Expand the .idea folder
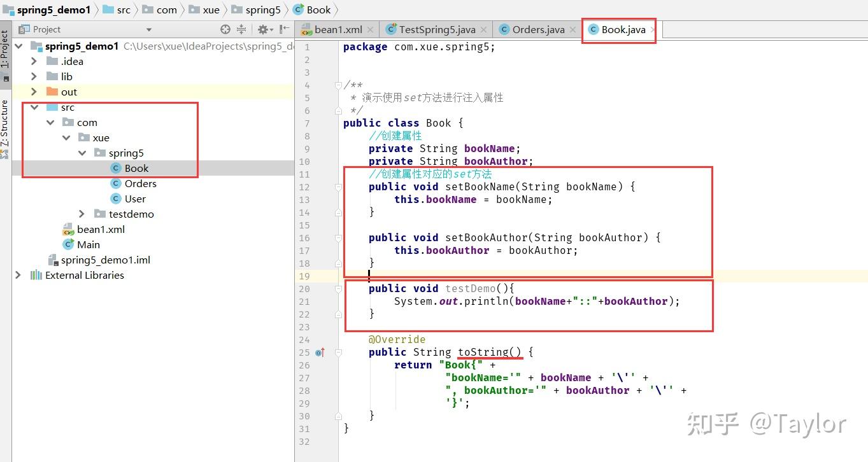 (x=34, y=61)
